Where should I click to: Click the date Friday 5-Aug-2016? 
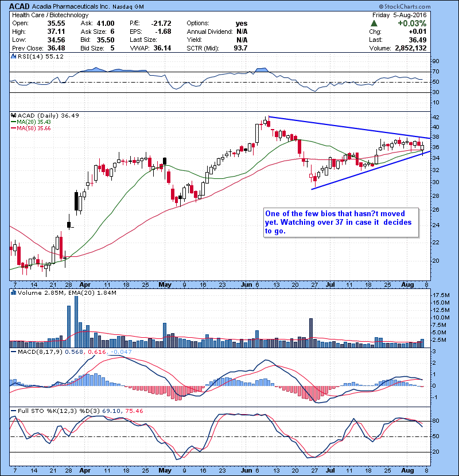click(399, 15)
